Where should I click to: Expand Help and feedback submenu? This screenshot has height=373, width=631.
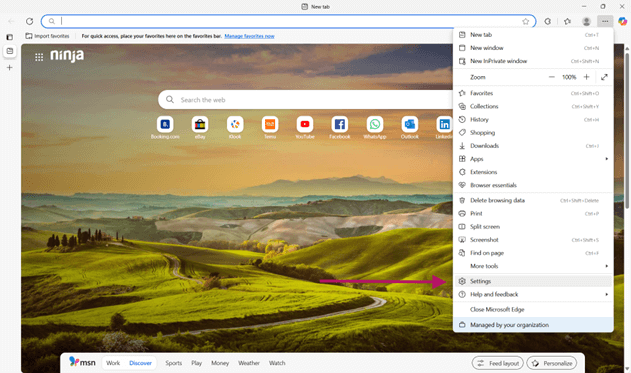(x=533, y=295)
